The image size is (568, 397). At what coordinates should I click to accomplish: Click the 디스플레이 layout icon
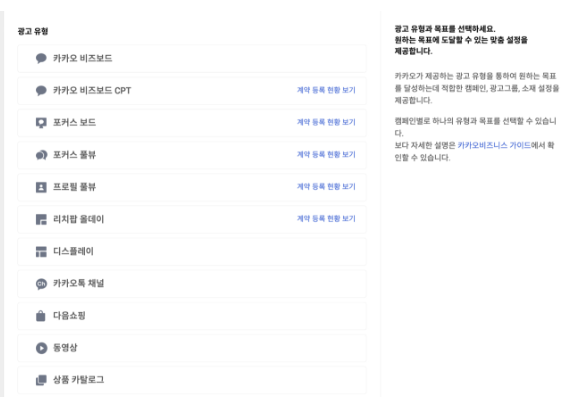tap(41, 251)
